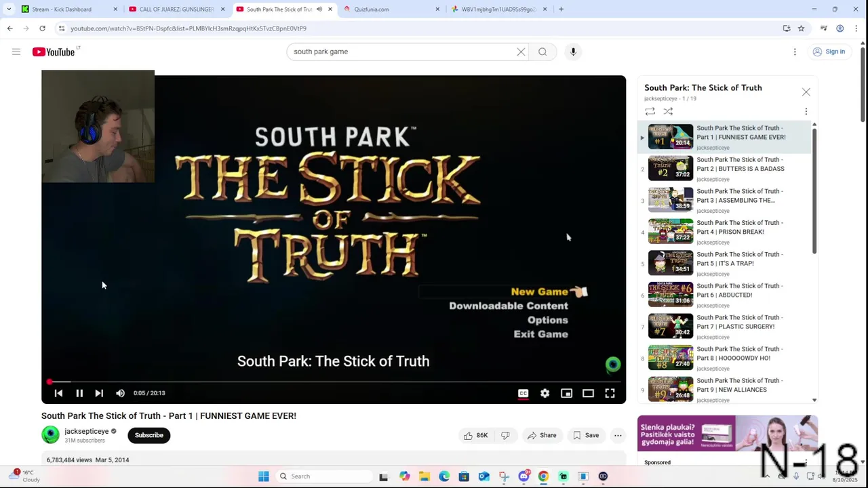
Task: Open the site information icon in address bar
Action: tap(61, 28)
